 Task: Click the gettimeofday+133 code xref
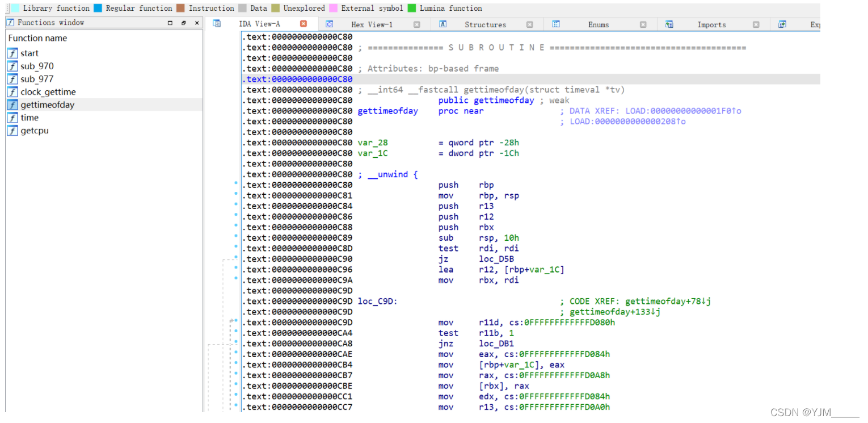615,312
